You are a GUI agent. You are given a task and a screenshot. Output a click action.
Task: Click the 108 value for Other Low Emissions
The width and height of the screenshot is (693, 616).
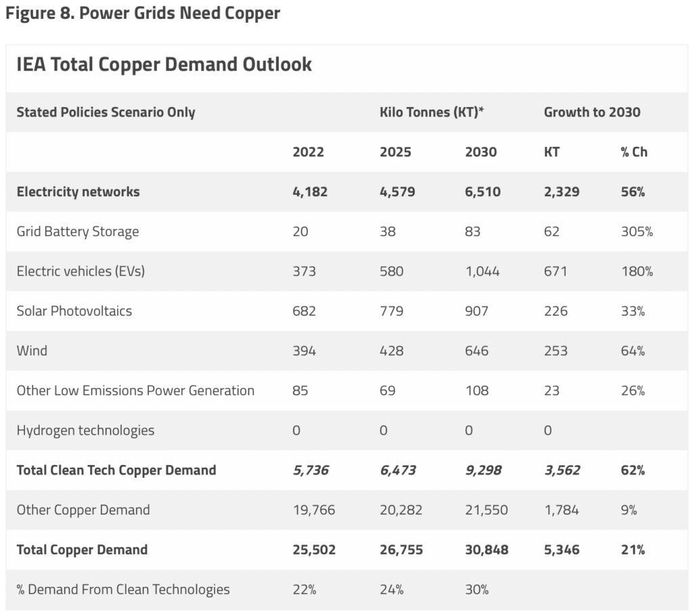click(x=477, y=391)
